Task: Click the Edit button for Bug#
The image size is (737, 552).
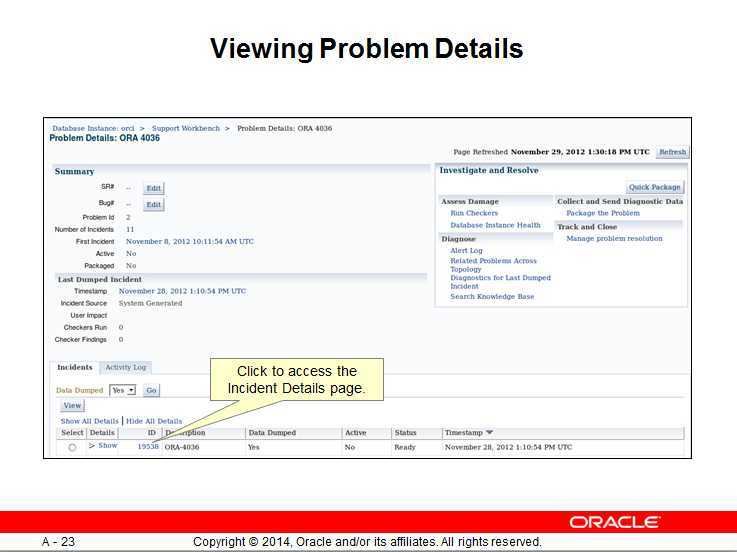Action: [154, 205]
